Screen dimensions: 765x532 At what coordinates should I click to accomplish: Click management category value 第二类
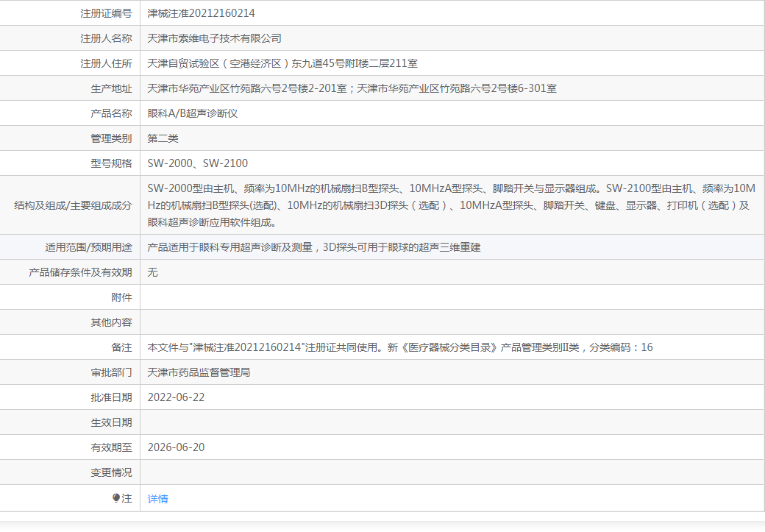(163, 138)
